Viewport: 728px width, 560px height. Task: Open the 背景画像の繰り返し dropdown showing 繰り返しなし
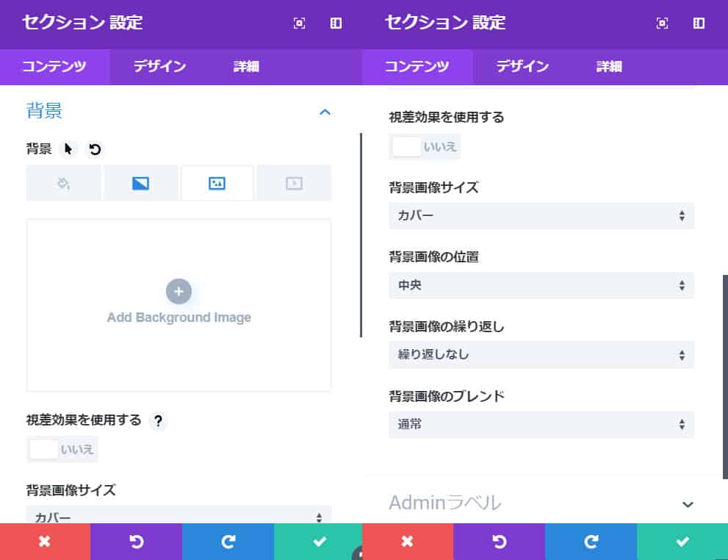(541, 355)
